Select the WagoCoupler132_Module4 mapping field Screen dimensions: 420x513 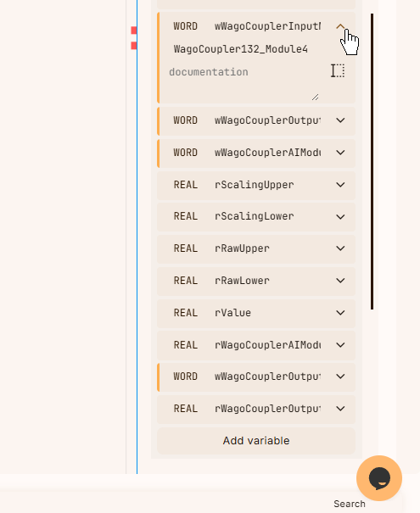[x=241, y=49]
